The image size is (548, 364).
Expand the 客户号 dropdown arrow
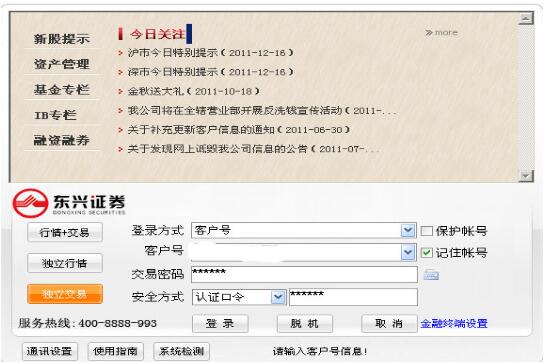click(408, 252)
